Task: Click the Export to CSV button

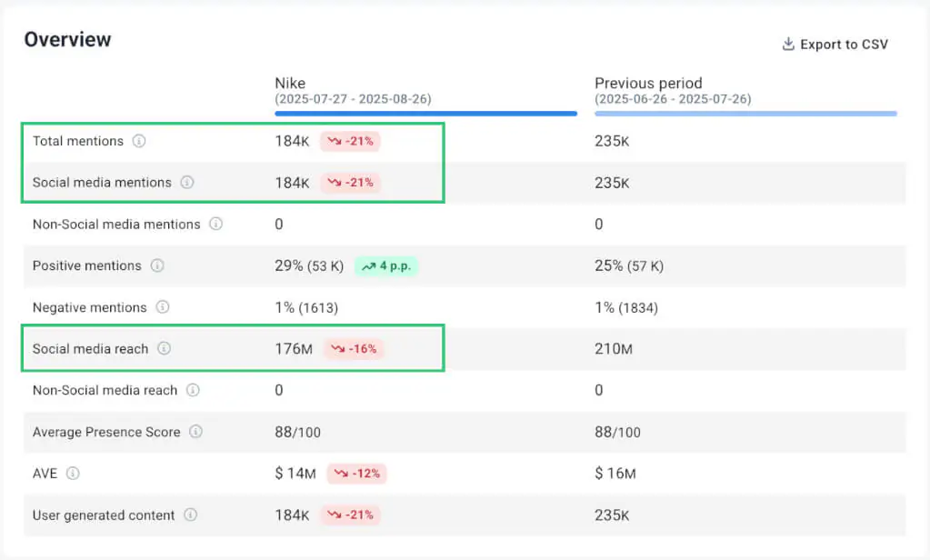Action: pyautogui.click(x=835, y=45)
